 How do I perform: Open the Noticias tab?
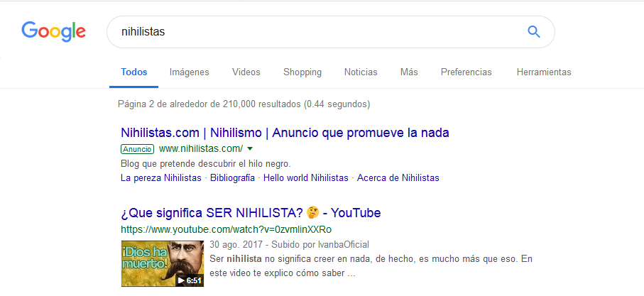pos(361,72)
